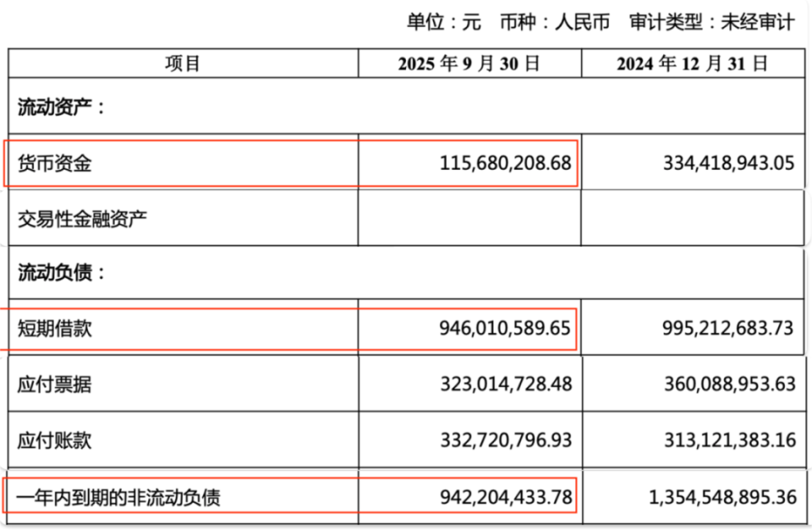Viewport: 812px width, 530px height.
Task: Select the value 995,212,683.73
Action: coord(728,329)
